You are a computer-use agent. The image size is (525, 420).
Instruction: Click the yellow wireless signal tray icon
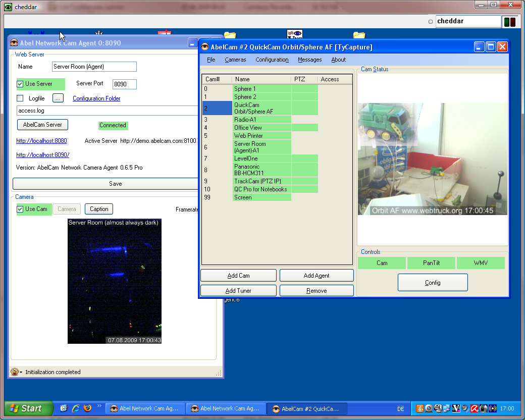[493, 408]
